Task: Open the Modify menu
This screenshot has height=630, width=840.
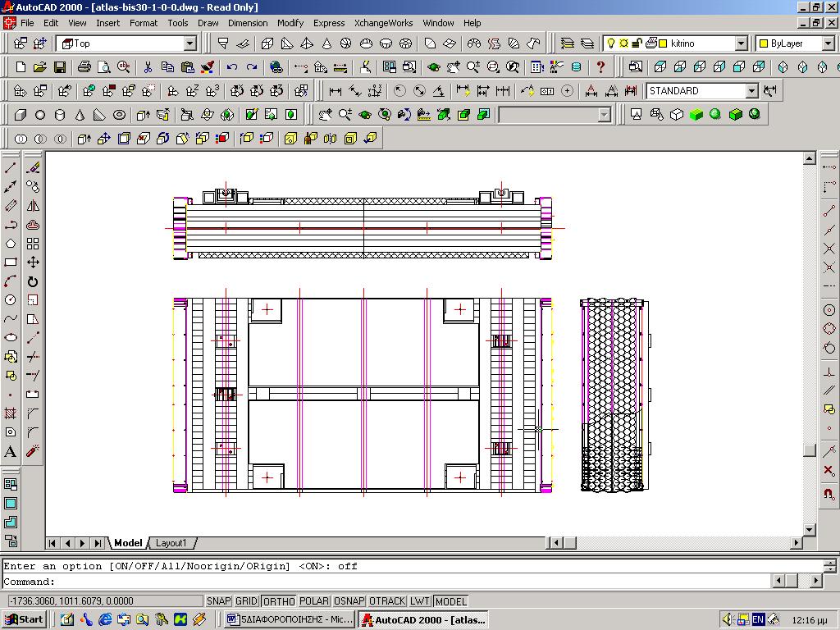Action: [x=290, y=23]
